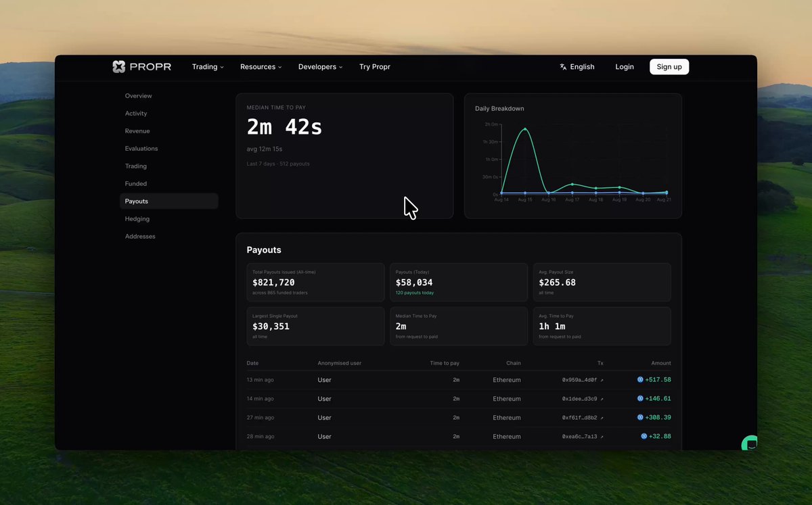
Task: Click the Aug 17 green chart point
Action: [572, 184]
